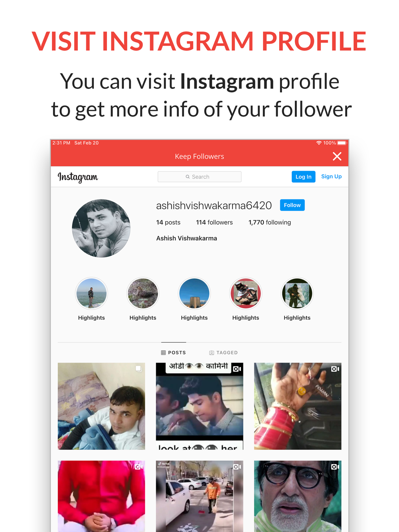Open the blue sky highlight circle

[194, 294]
